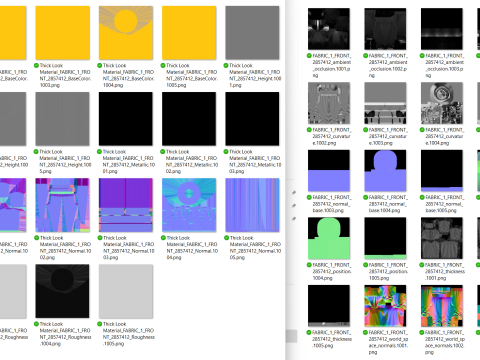
Task: Click sync status icon beside position.1004.png
Action: pyautogui.click(x=309, y=265)
